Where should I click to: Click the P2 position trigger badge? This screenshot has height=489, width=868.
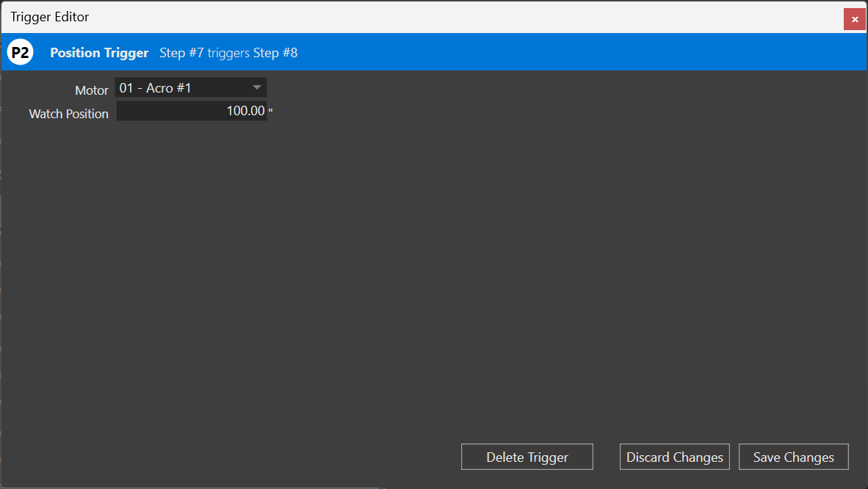[20, 51]
